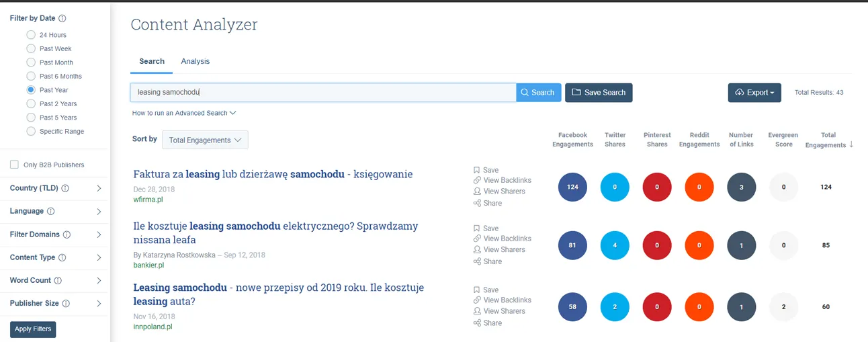This screenshot has height=342, width=868.
Task: Click author name Katarzyna Rostkowska
Action: pyautogui.click(x=179, y=255)
